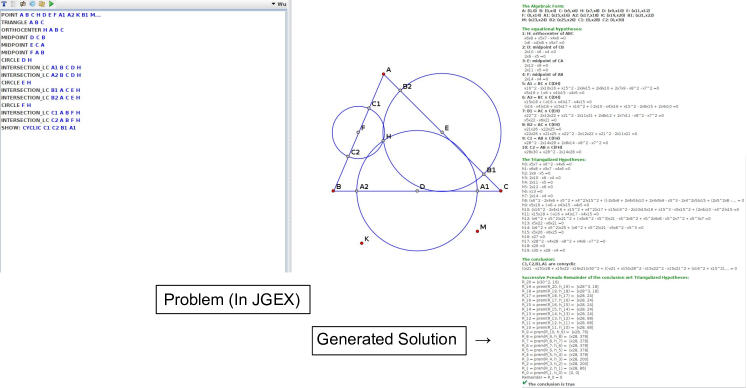Open the Wu method dropdown
The image size is (747, 388).
pos(279,4)
